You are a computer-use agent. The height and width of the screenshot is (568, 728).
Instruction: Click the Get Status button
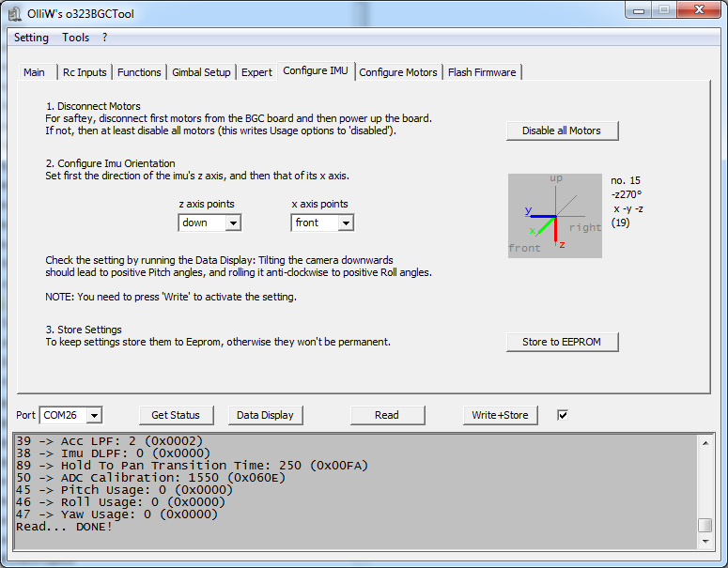tap(176, 415)
